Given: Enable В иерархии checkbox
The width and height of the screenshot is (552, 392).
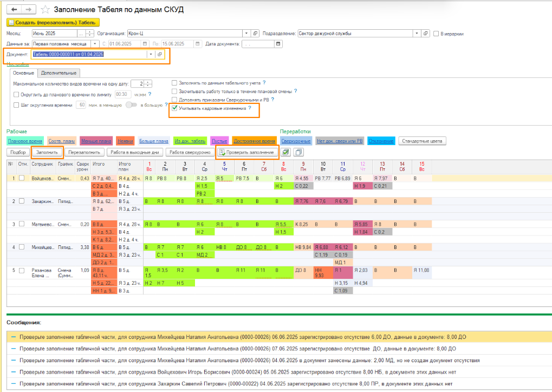Looking at the screenshot, I should pos(437,34).
